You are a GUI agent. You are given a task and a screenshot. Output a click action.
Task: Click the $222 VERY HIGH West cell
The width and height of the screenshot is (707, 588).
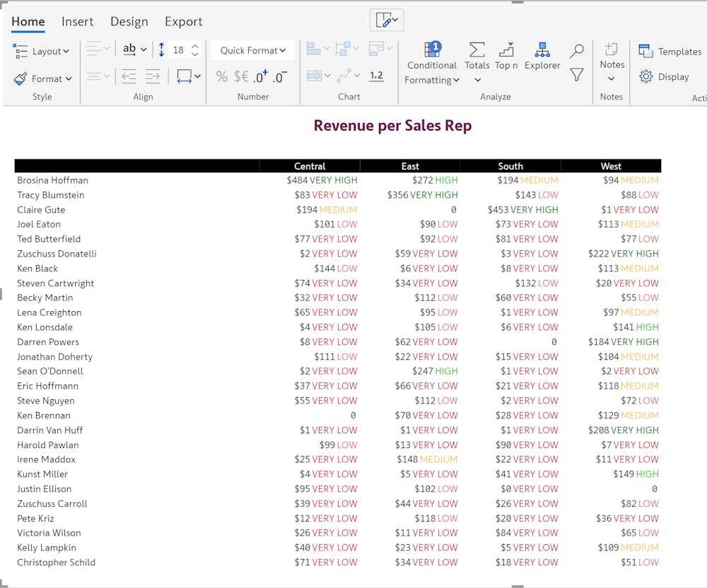[623, 254]
